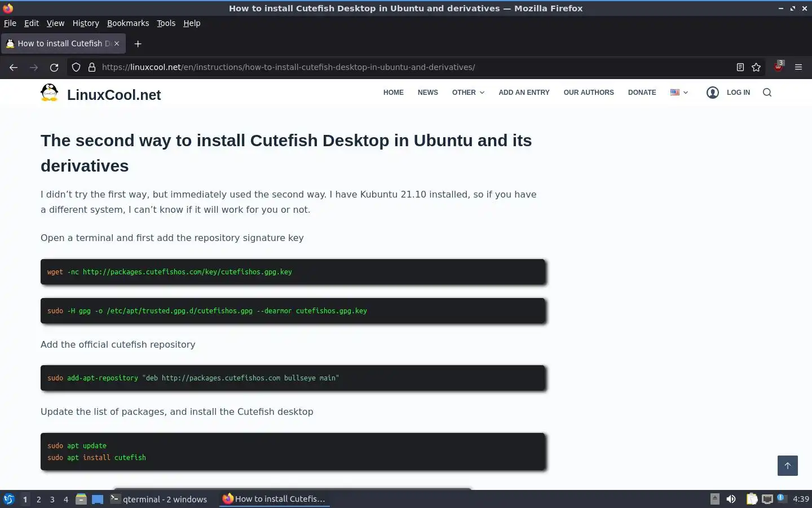Select the How to install Cutefish tab

(x=63, y=43)
